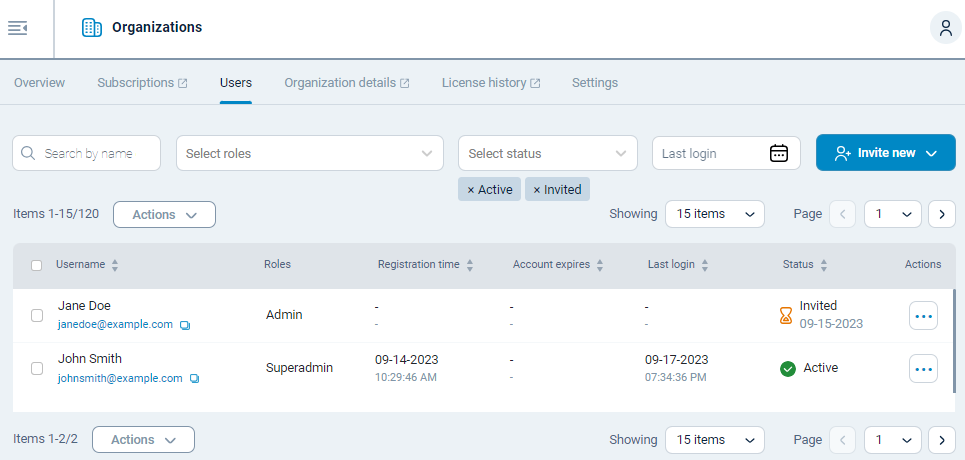Image resolution: width=965 pixels, height=460 pixels.
Task: Switch to the Overview tab
Action: 39,83
